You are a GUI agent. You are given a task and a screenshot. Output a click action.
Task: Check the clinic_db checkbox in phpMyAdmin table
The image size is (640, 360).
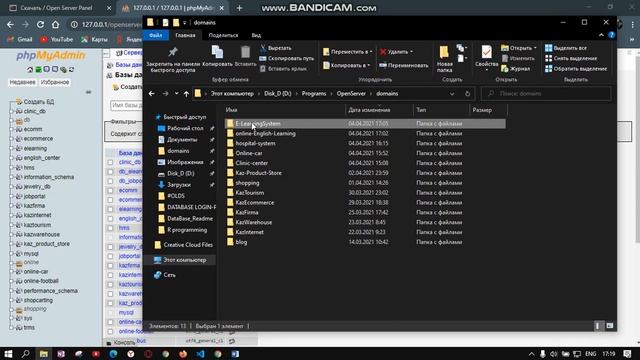(x=110, y=162)
